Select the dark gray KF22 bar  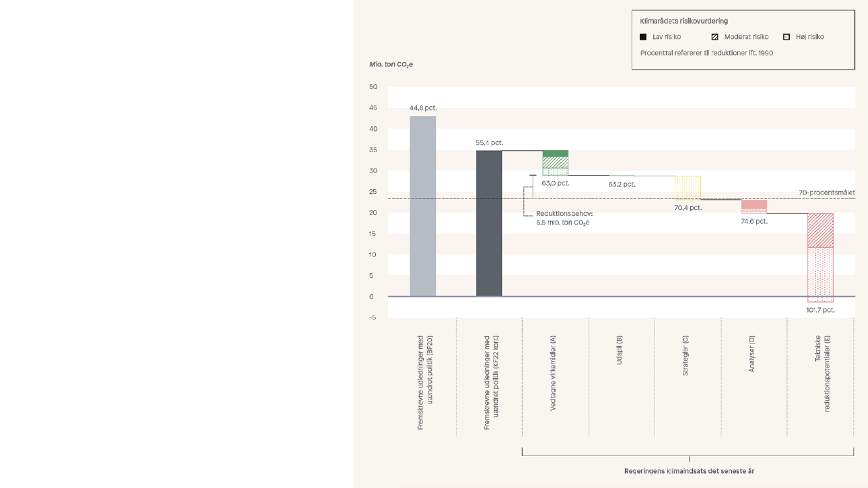[x=489, y=223]
